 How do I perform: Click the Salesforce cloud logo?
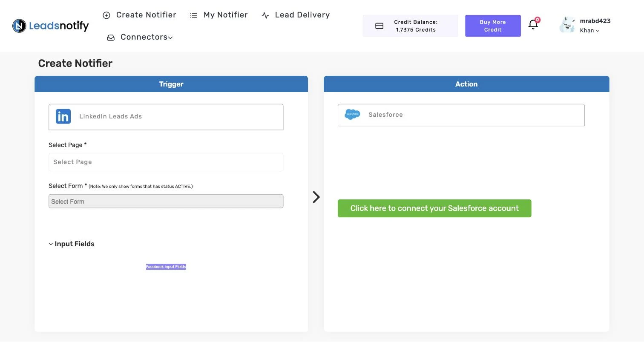pos(352,115)
